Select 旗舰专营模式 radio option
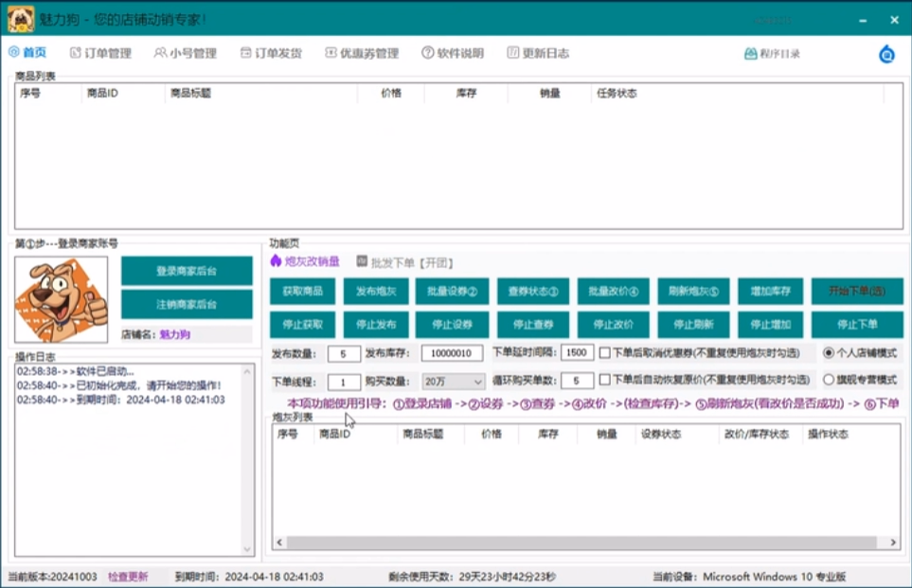 point(829,380)
